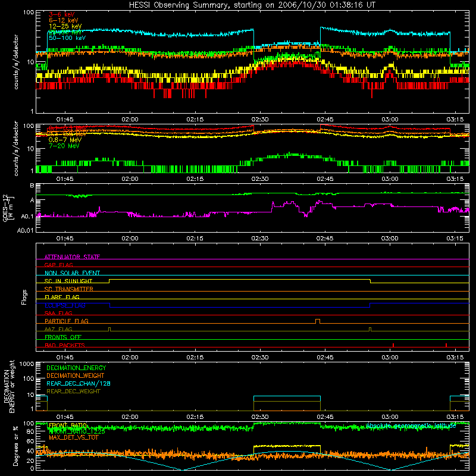Click the top panel counts/s/detector axis title
476x476 pixels.
click(x=16, y=62)
